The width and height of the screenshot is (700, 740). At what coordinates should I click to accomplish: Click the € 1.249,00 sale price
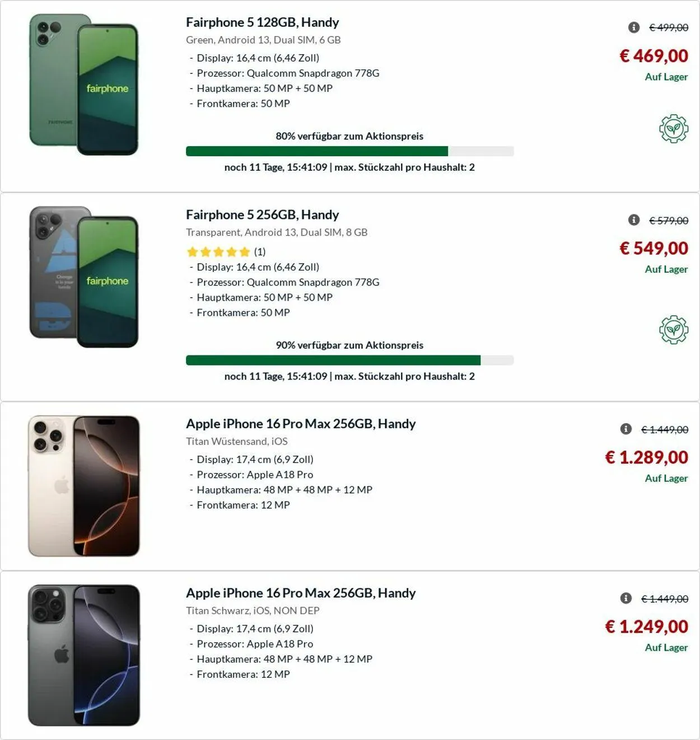[x=646, y=627]
